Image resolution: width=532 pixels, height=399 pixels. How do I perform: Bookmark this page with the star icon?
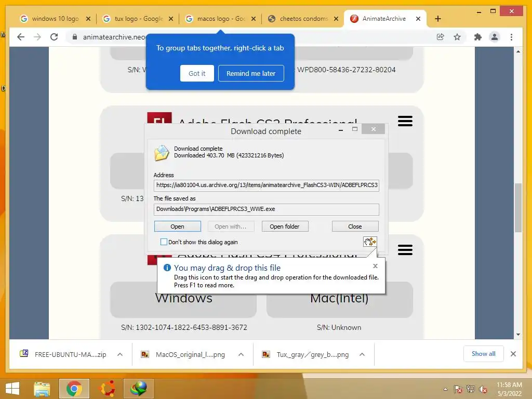[x=457, y=37]
